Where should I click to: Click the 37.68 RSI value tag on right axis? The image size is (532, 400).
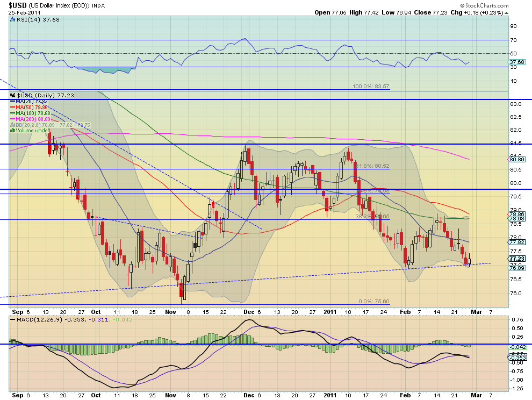517,62
